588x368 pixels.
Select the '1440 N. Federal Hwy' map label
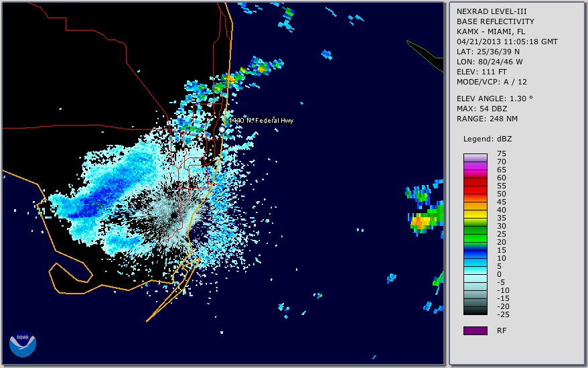click(261, 120)
